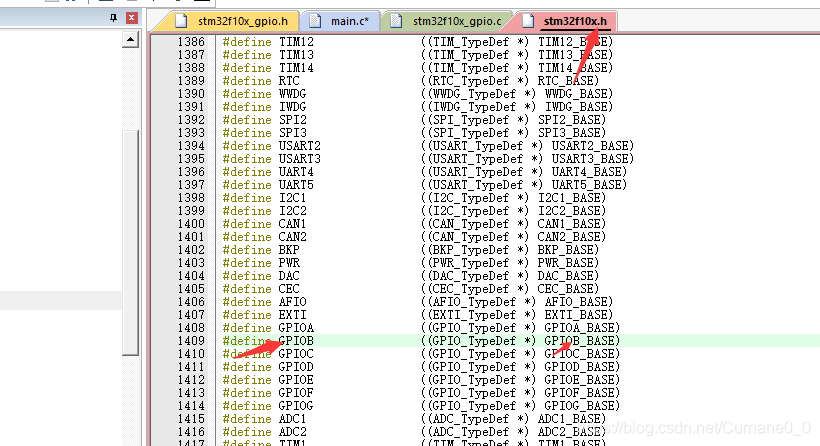
Task: Click the SPI2 macro name
Action: point(292,120)
